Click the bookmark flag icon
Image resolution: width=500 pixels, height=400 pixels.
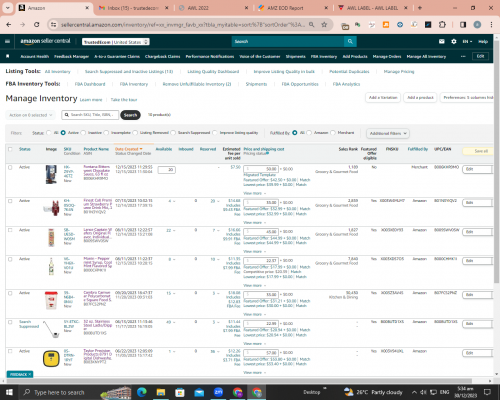(x=8, y=56)
